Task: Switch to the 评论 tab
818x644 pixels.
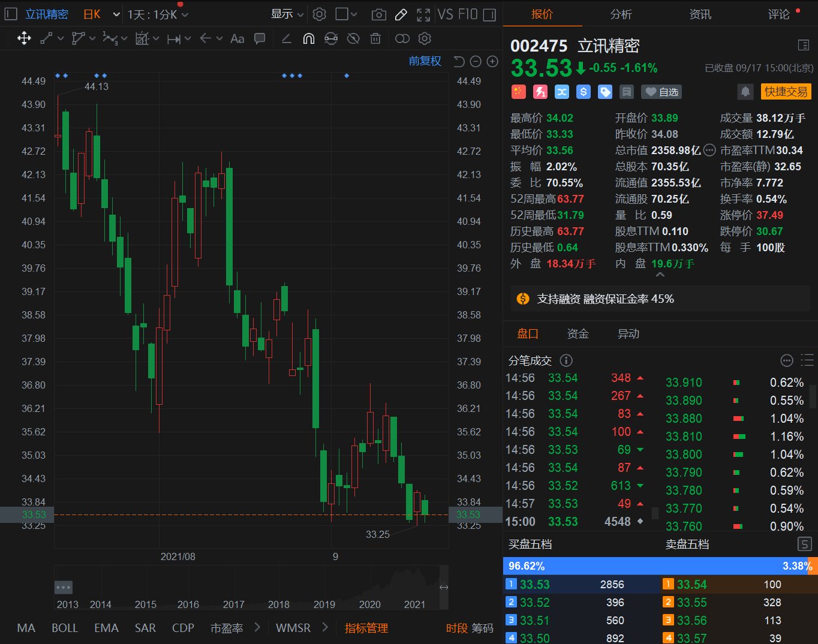Action: [779, 14]
